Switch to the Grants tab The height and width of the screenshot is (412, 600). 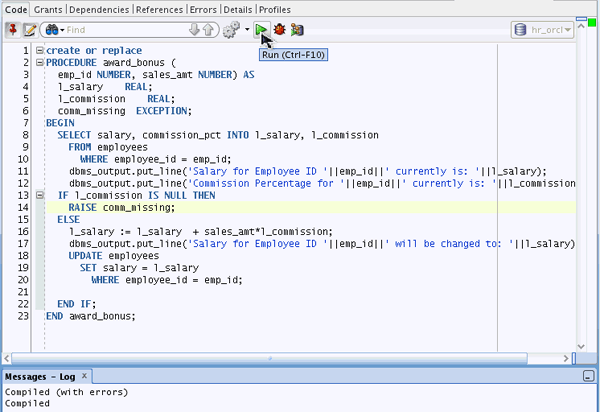48,9
